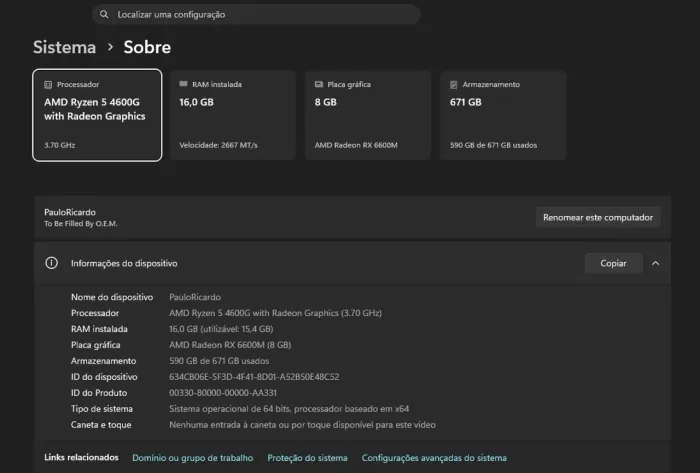Select the Placa gráfica 8 GB card
This screenshot has width=700, height=473.
click(x=368, y=115)
